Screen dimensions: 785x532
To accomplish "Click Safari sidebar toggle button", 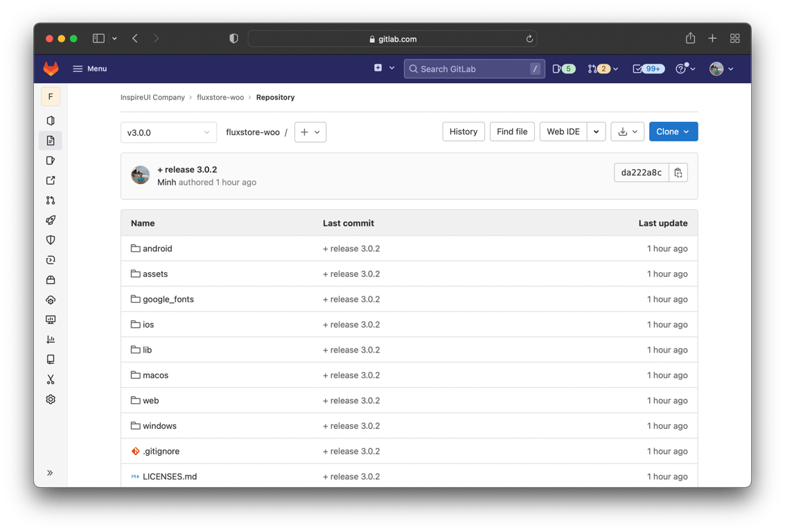I will (98, 39).
